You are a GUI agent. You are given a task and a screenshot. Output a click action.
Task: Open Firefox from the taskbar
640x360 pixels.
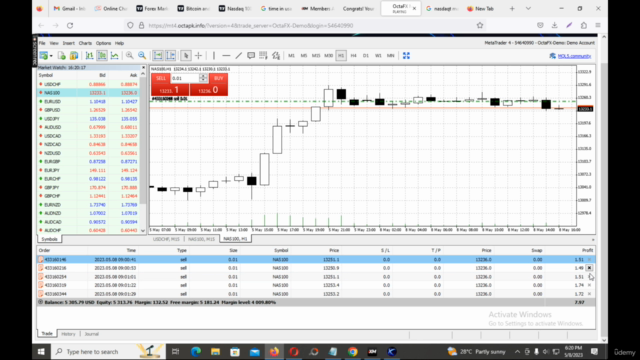point(274,351)
